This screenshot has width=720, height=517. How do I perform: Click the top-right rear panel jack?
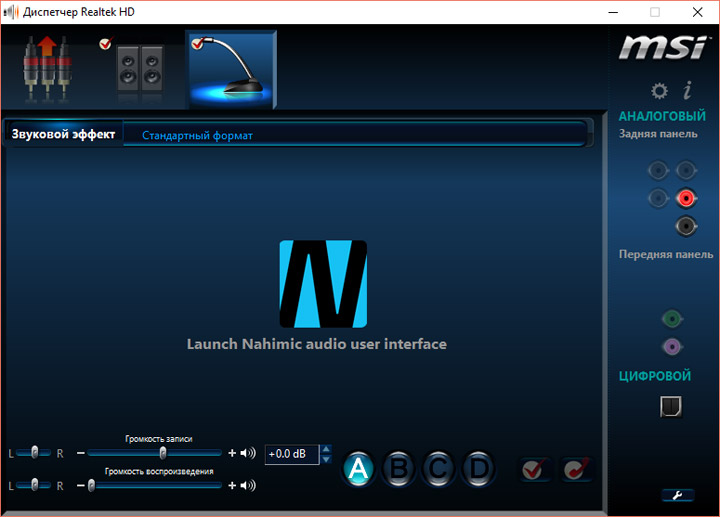click(x=686, y=171)
